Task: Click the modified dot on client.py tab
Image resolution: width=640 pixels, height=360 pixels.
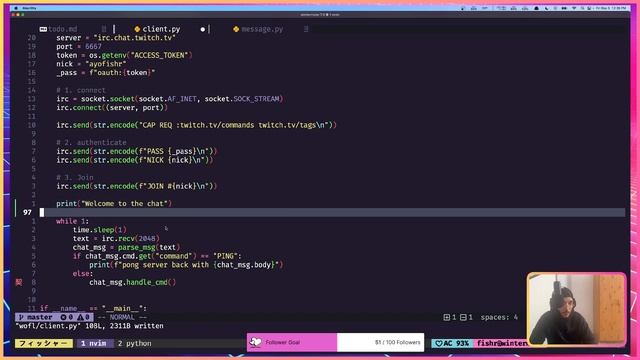Action: click(x=202, y=29)
